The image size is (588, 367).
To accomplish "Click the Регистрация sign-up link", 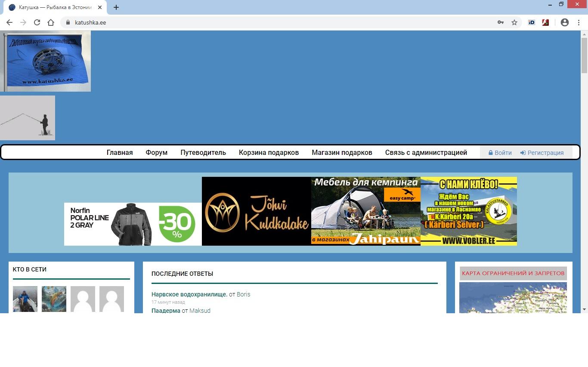I will 542,153.
